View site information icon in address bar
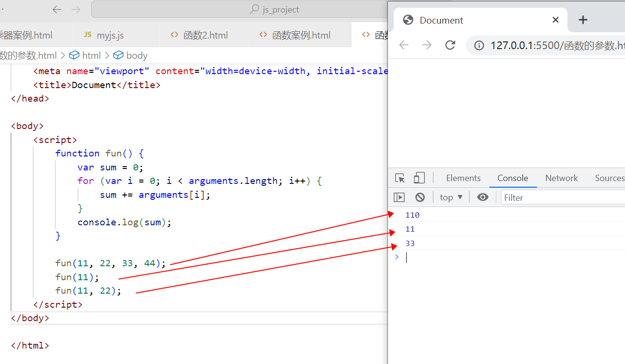The height and width of the screenshot is (364, 625). (479, 45)
